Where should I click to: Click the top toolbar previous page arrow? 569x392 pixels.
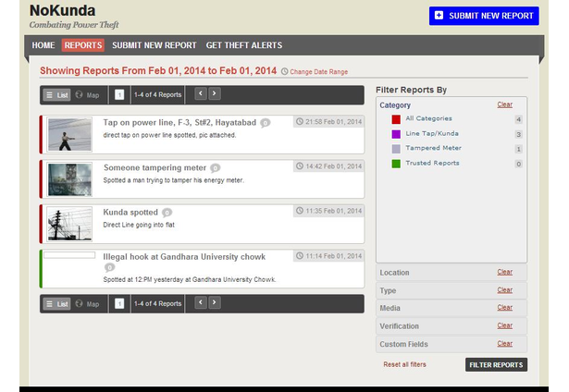(201, 93)
